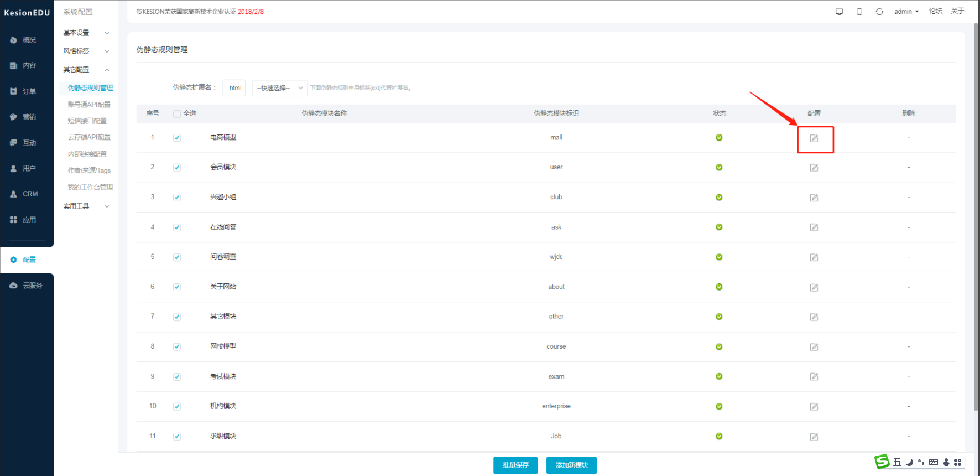Open the admin user dropdown
980x476 pixels.
click(906, 12)
